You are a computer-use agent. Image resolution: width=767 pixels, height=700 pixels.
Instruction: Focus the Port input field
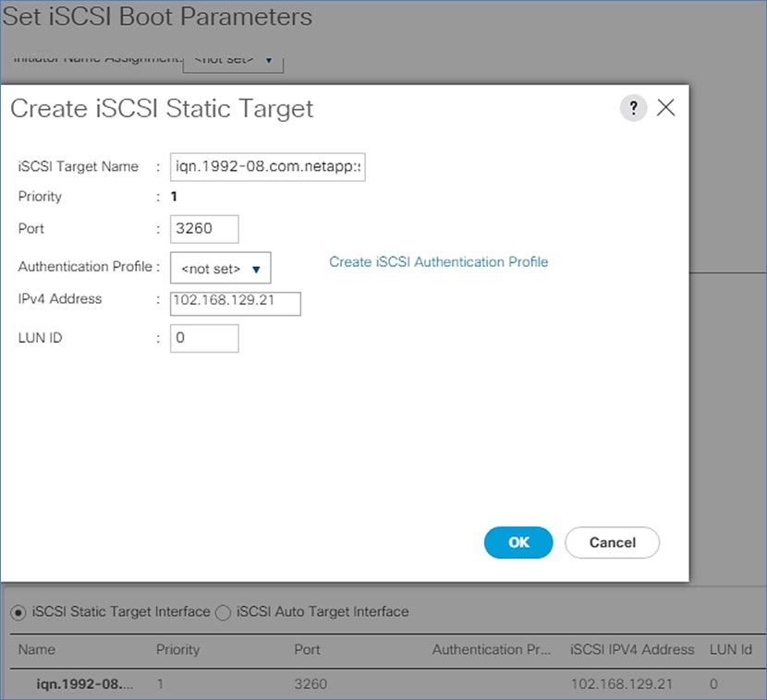tap(204, 228)
